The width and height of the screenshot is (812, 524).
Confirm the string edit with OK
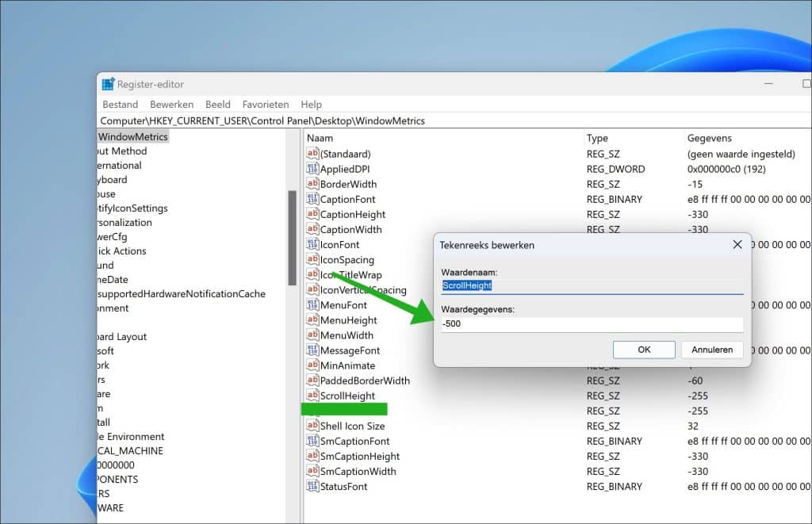click(644, 350)
